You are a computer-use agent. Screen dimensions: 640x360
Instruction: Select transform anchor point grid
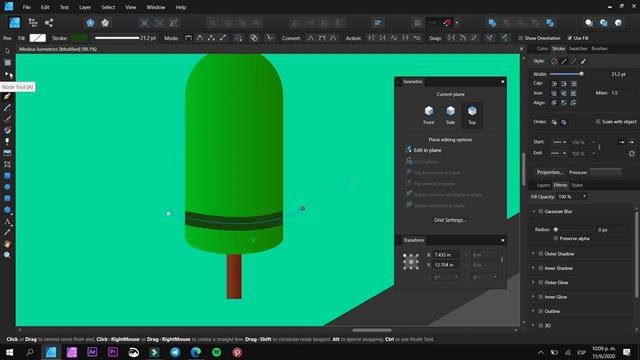click(411, 262)
